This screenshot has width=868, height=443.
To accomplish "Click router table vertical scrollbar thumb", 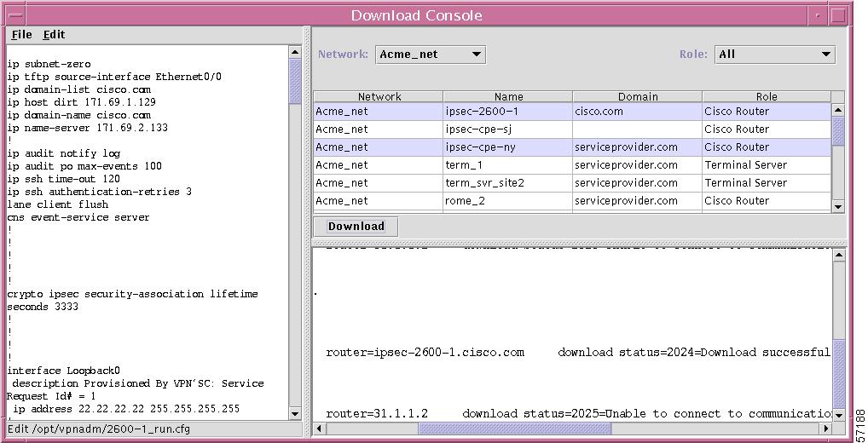I will coord(838,131).
